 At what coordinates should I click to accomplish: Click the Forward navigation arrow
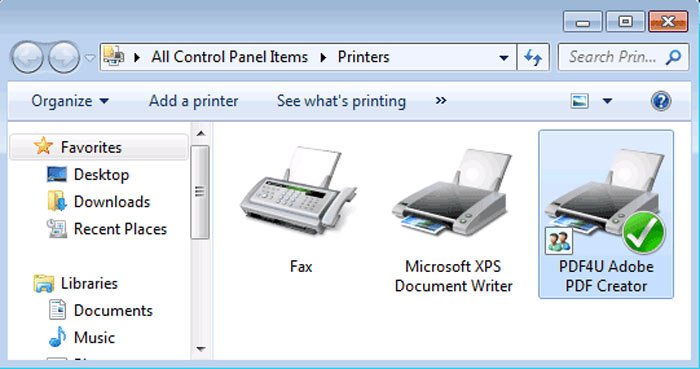pyautogui.click(x=64, y=58)
